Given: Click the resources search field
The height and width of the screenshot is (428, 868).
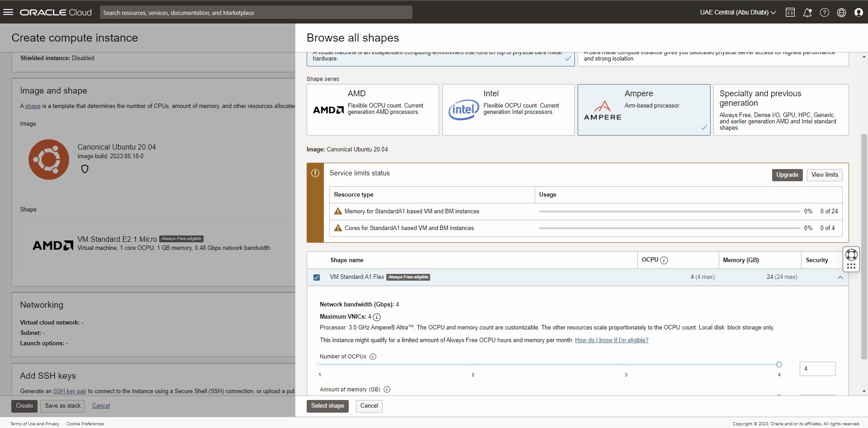Looking at the screenshot, I should click(x=256, y=12).
